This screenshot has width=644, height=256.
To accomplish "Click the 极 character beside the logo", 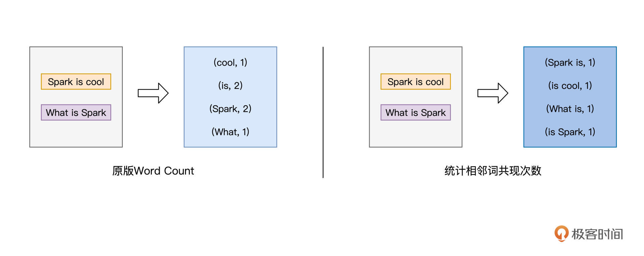I will point(578,234).
